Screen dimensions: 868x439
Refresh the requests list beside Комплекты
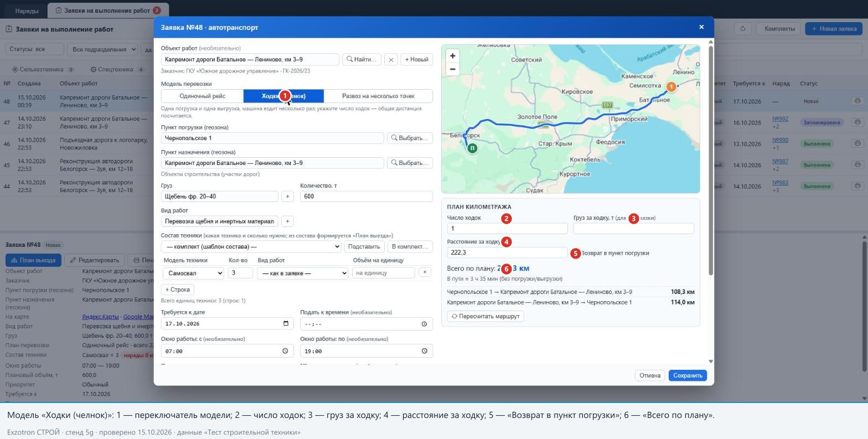coord(743,29)
